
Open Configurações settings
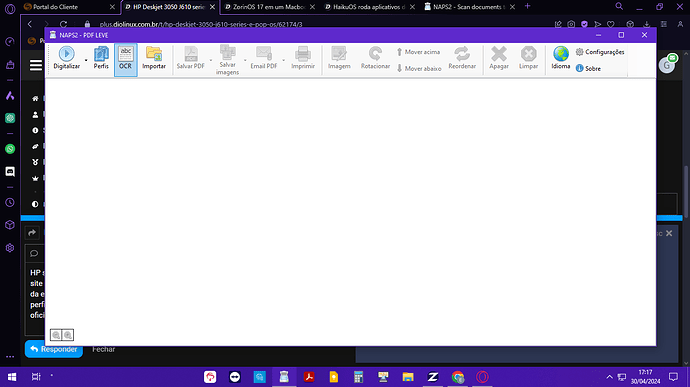(x=600, y=52)
